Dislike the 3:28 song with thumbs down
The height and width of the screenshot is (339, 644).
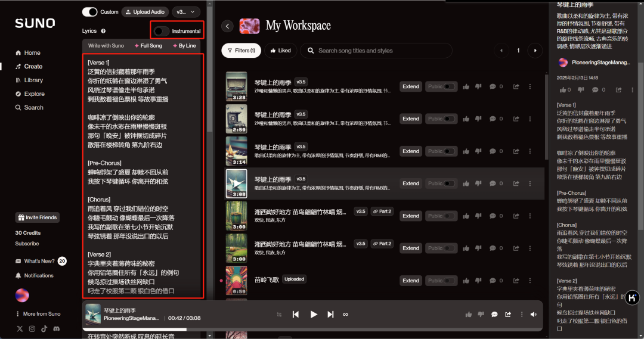point(478,86)
